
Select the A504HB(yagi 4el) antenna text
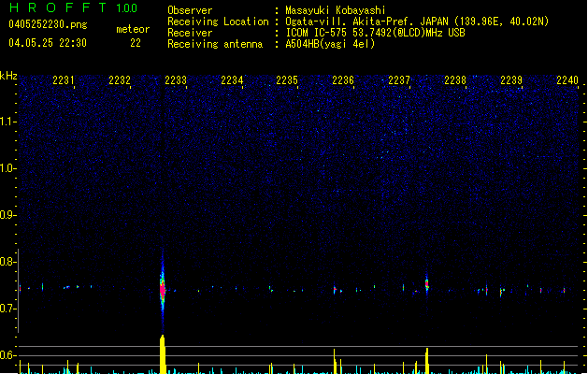click(330, 44)
